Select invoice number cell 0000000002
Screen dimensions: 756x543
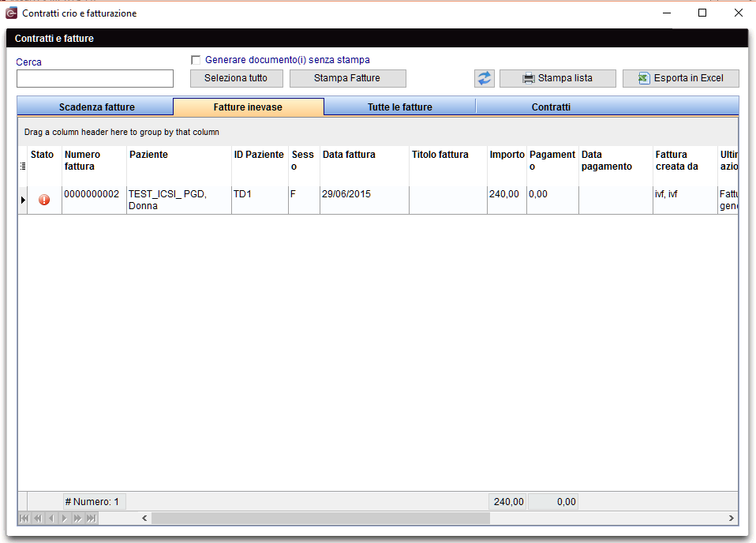click(94, 200)
